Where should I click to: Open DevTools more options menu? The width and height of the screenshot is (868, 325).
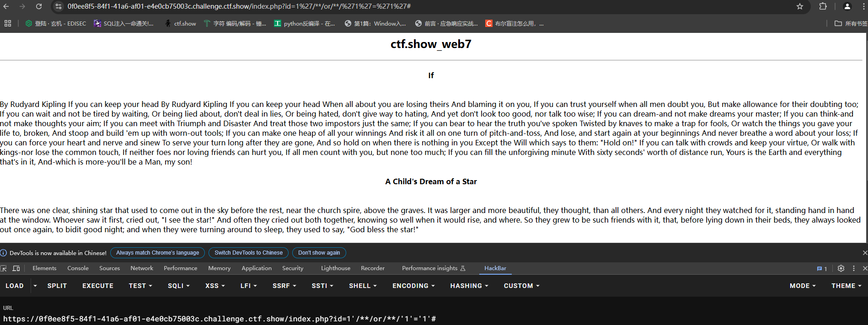pos(853,268)
